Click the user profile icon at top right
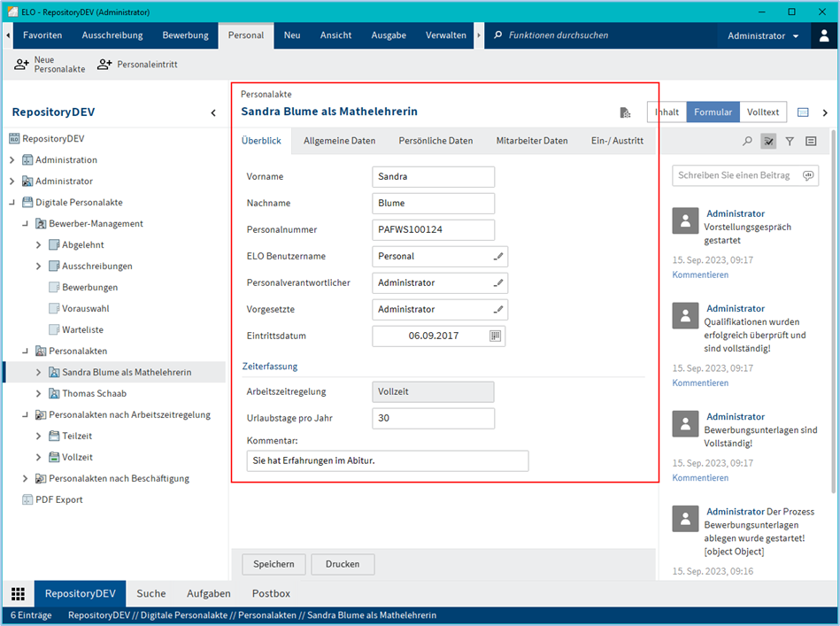 824,35
